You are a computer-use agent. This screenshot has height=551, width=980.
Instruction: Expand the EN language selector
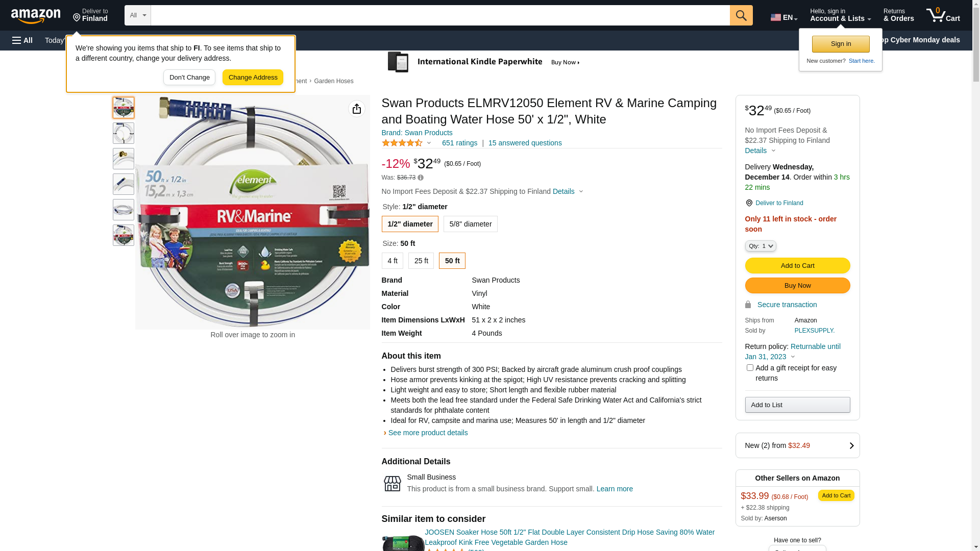pyautogui.click(x=783, y=17)
